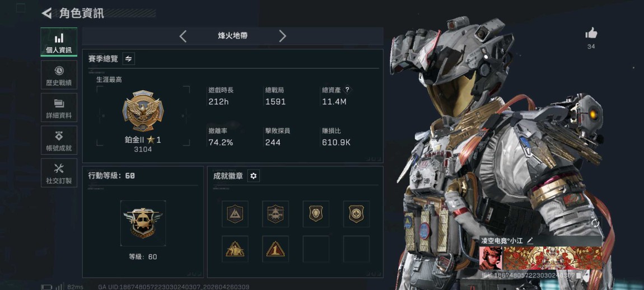Open the 成就徽章 settings gear
This screenshot has height=290, width=644.
click(x=254, y=176)
